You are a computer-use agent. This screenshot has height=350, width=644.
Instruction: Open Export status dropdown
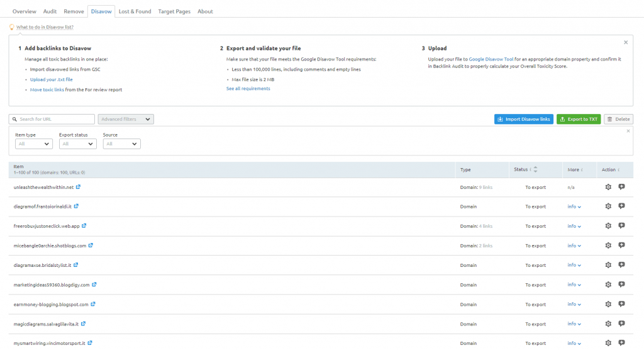tap(77, 144)
